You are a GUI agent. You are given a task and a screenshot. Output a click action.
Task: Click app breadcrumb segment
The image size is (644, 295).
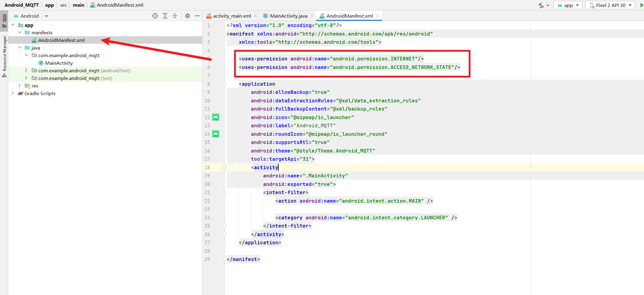(49, 5)
